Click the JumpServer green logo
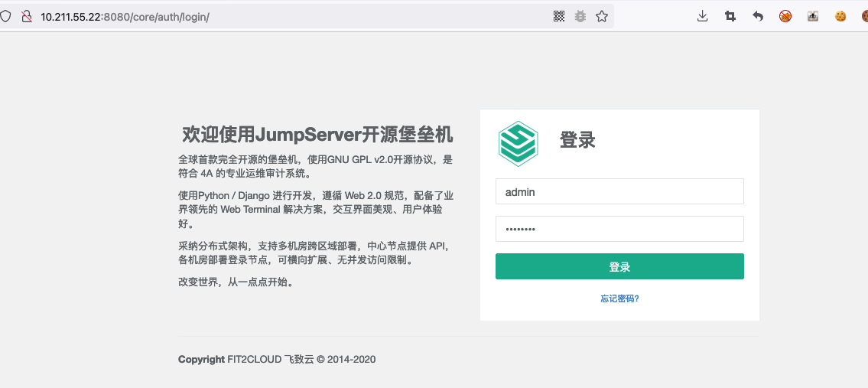Viewport: 868px width, 388px height. click(x=519, y=144)
